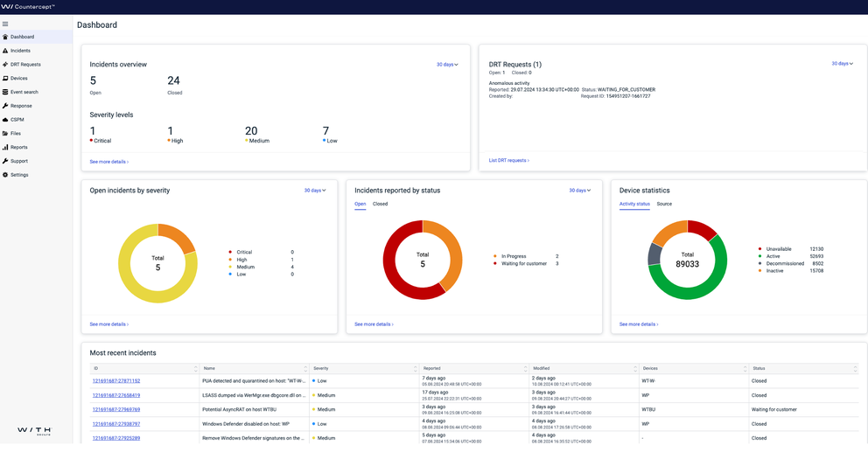Image resolution: width=868 pixels, height=459 pixels.
Task: Open Incidents via its warning icon
Action: click(x=5, y=51)
